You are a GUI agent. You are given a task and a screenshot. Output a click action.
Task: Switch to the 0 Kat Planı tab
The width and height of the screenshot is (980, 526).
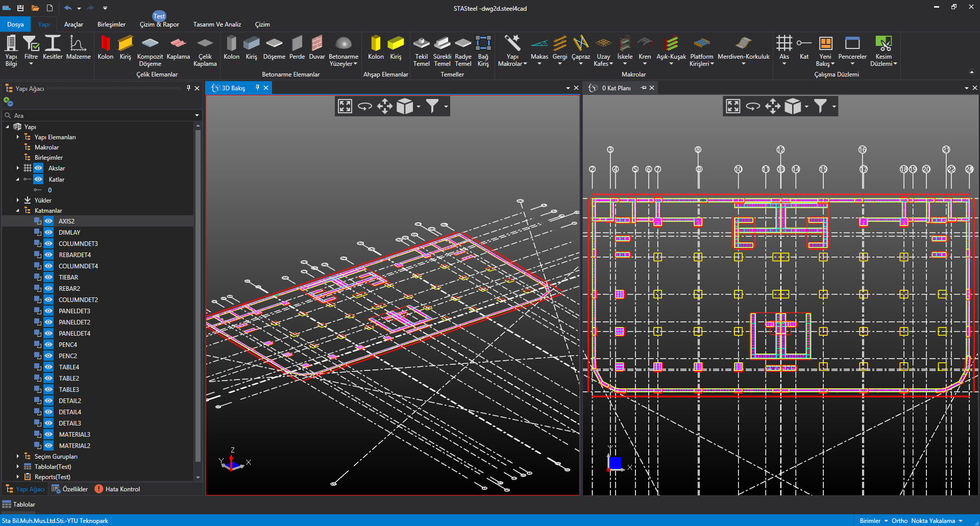[616, 88]
